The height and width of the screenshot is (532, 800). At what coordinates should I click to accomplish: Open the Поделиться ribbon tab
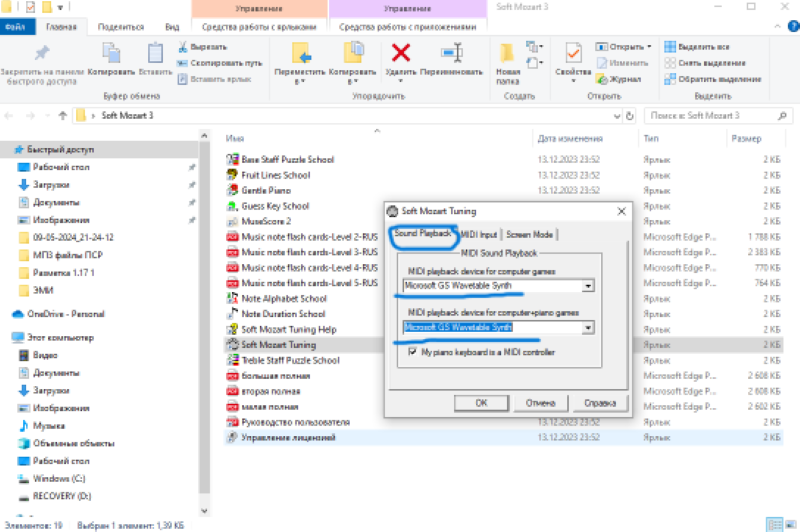pos(121,27)
